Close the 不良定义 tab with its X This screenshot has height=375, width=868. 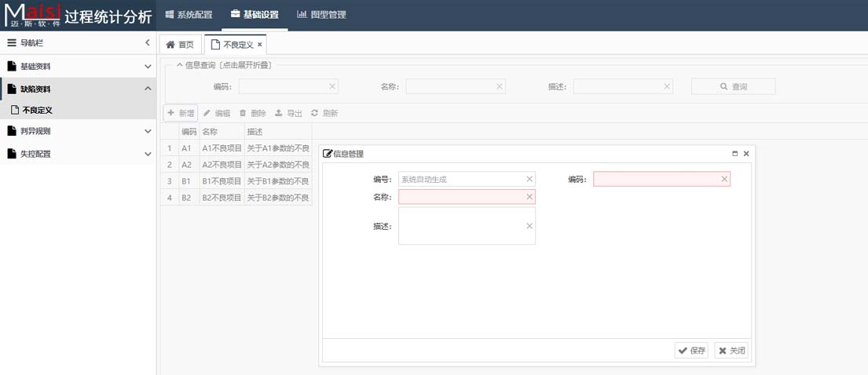260,46
